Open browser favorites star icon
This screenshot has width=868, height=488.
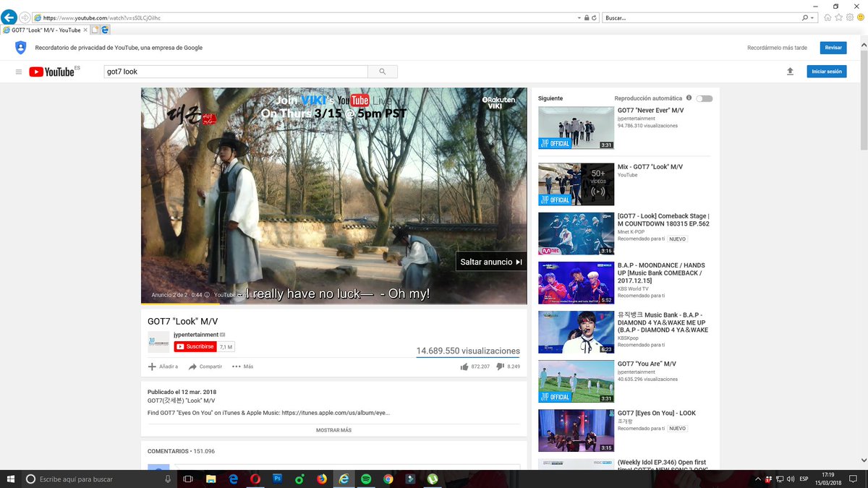[x=838, y=17]
